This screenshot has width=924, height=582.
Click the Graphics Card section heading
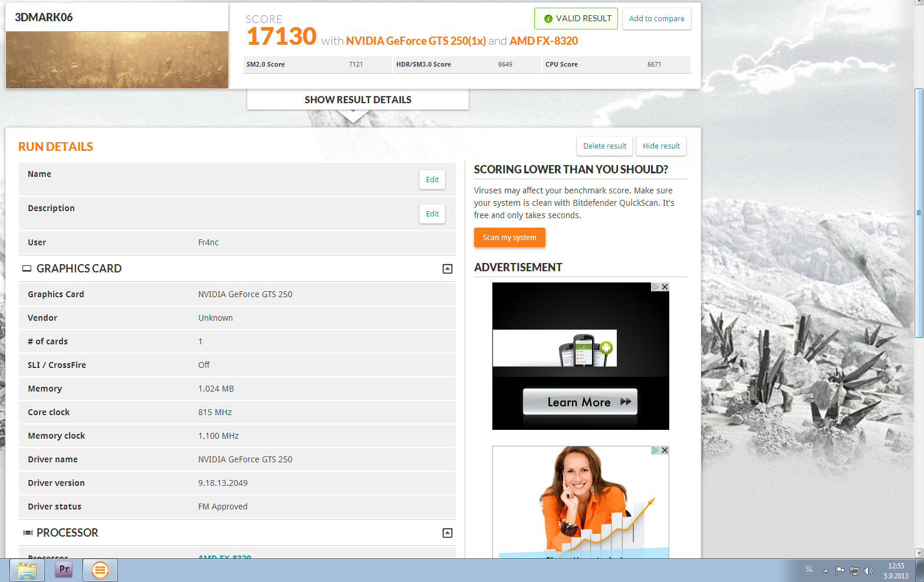pyautogui.click(x=79, y=269)
